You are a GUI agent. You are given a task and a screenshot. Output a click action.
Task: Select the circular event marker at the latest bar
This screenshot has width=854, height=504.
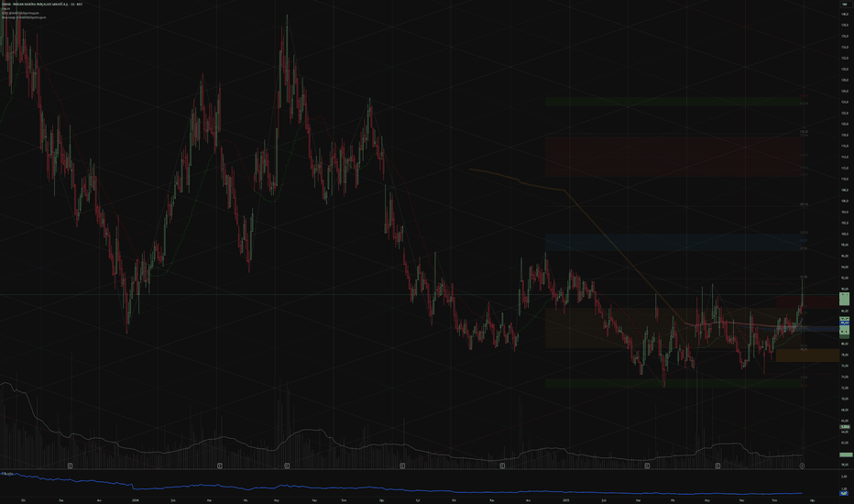[x=802, y=466]
